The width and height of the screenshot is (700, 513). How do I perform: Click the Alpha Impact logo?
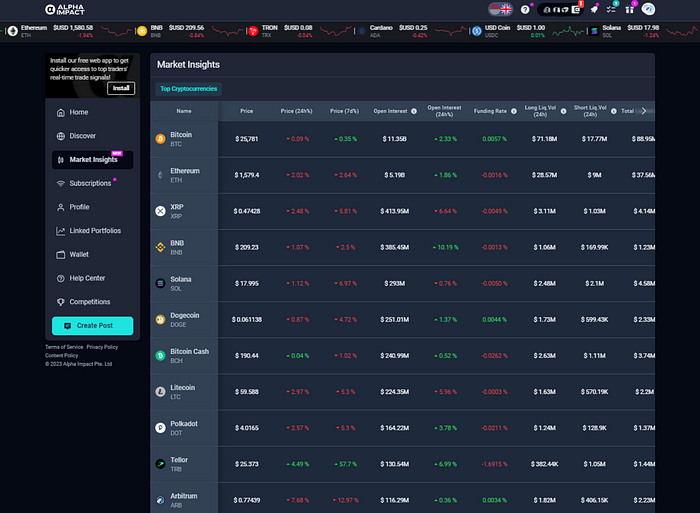(65, 9)
